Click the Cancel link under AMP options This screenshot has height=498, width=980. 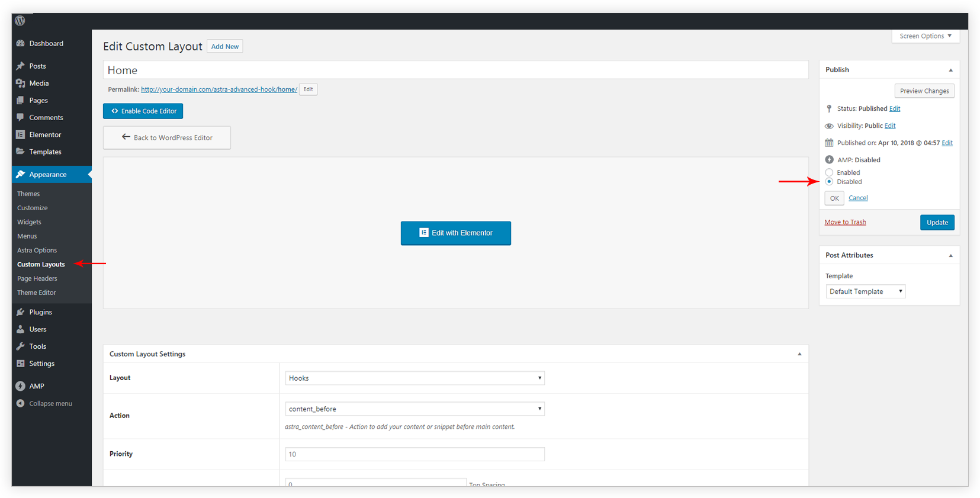[x=858, y=198]
